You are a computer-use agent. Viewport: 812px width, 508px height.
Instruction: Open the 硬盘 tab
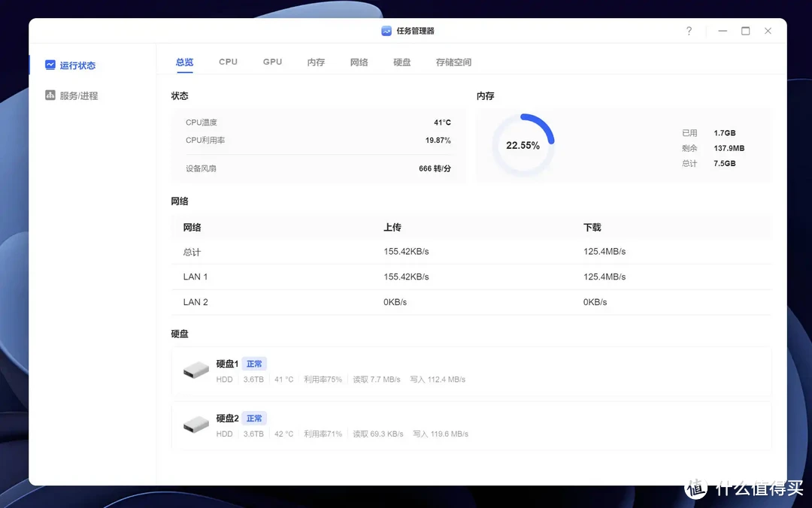(402, 62)
